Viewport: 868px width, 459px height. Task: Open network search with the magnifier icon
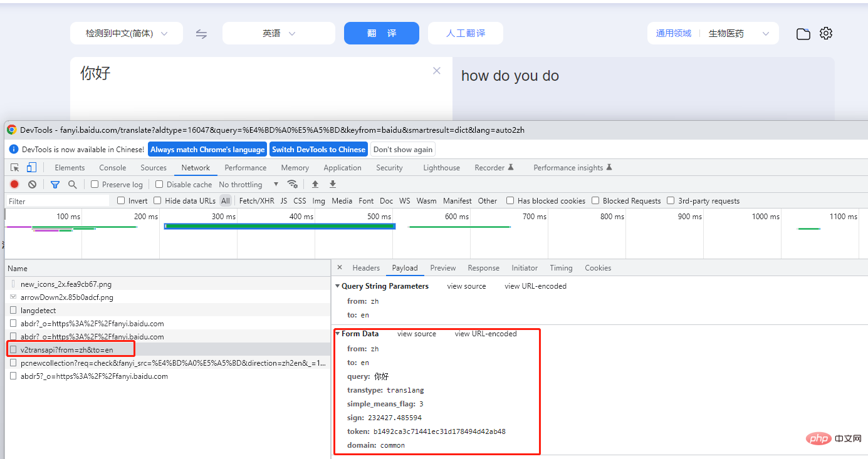point(73,184)
